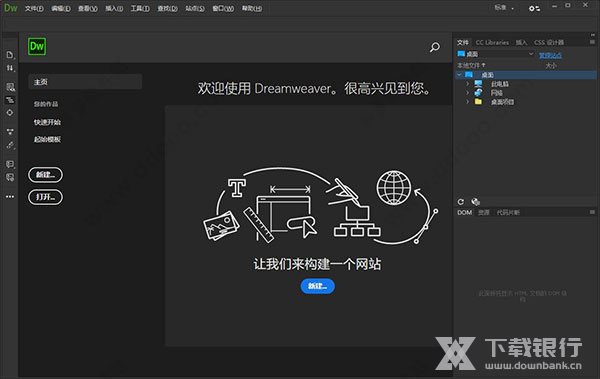Click the refresh icon in Files panel
This screenshot has height=379, width=600.
click(461, 202)
